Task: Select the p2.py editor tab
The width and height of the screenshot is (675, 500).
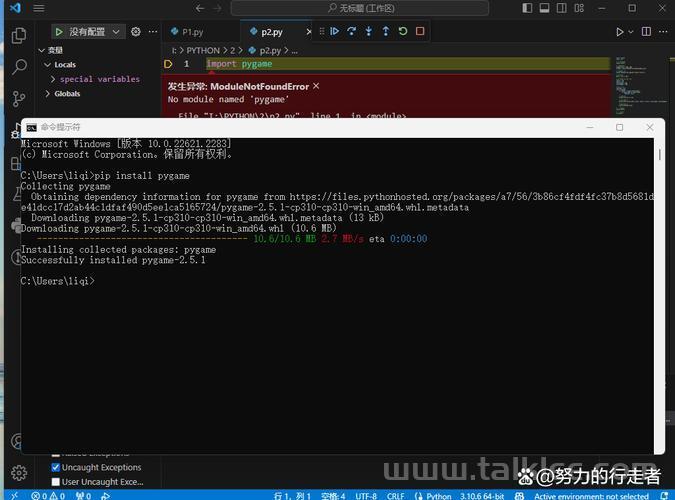Action: [x=272, y=32]
